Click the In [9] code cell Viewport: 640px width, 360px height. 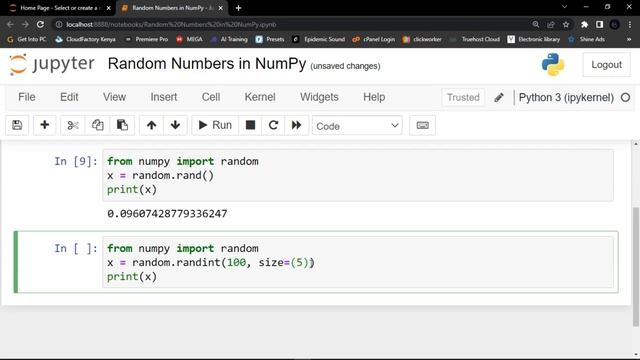[358, 175]
